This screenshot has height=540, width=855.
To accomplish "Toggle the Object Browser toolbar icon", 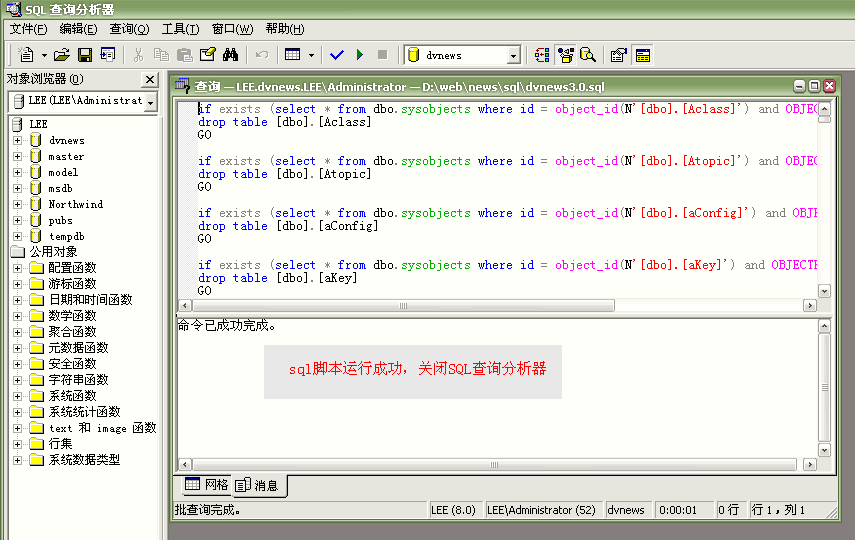I will pos(565,55).
